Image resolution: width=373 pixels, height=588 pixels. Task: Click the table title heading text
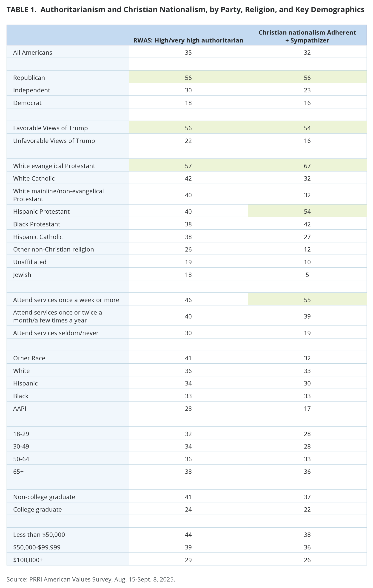click(185, 9)
